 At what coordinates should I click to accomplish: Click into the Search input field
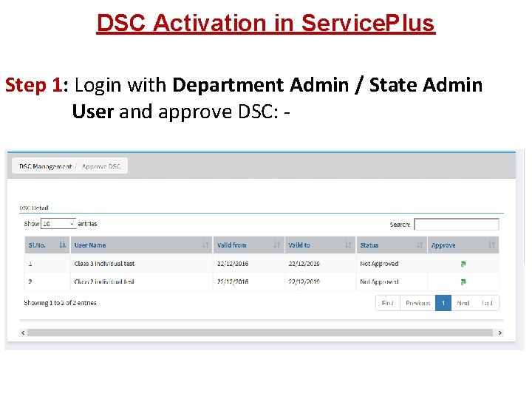click(x=457, y=225)
